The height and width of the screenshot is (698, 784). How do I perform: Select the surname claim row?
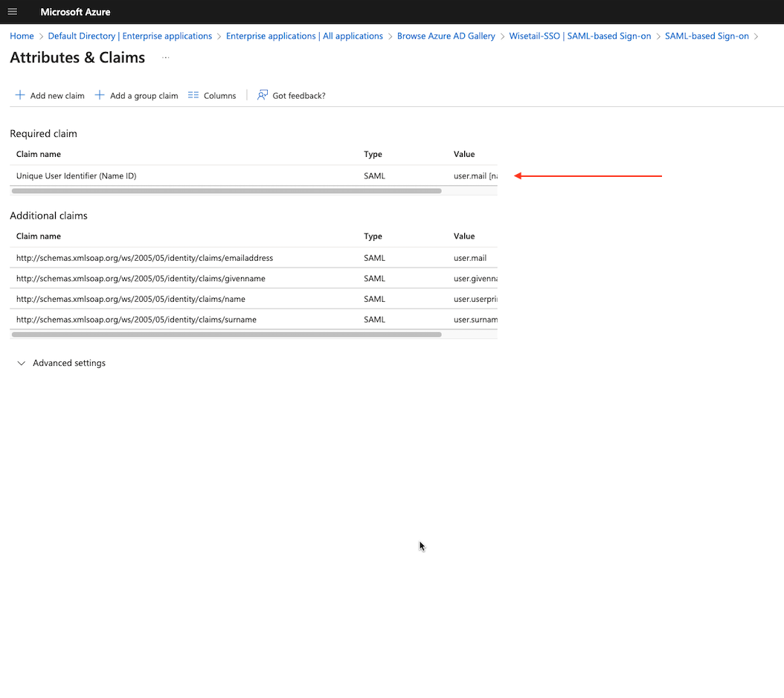137,319
